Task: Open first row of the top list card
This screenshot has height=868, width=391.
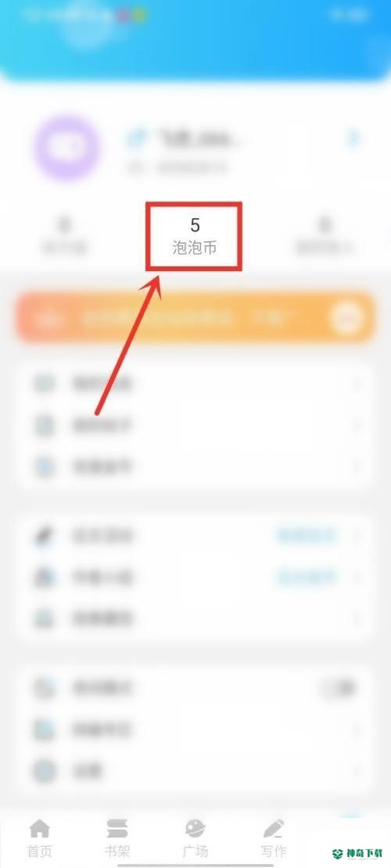Action: tap(195, 384)
